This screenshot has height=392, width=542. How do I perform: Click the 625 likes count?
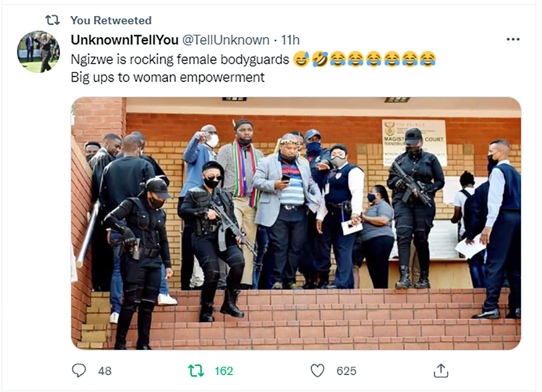click(346, 371)
